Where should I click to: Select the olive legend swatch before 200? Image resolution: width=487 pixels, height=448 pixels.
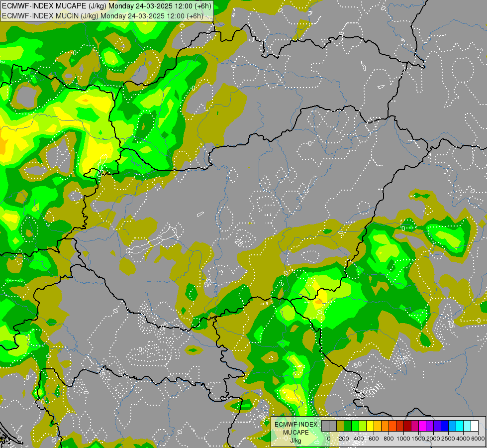(x=340, y=426)
